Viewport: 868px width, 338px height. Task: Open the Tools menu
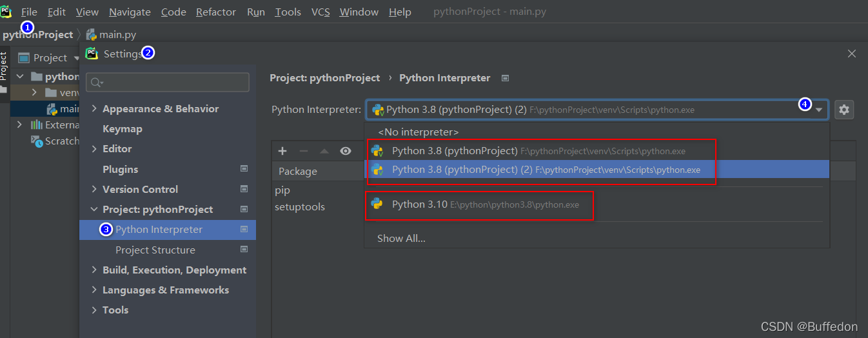point(288,12)
